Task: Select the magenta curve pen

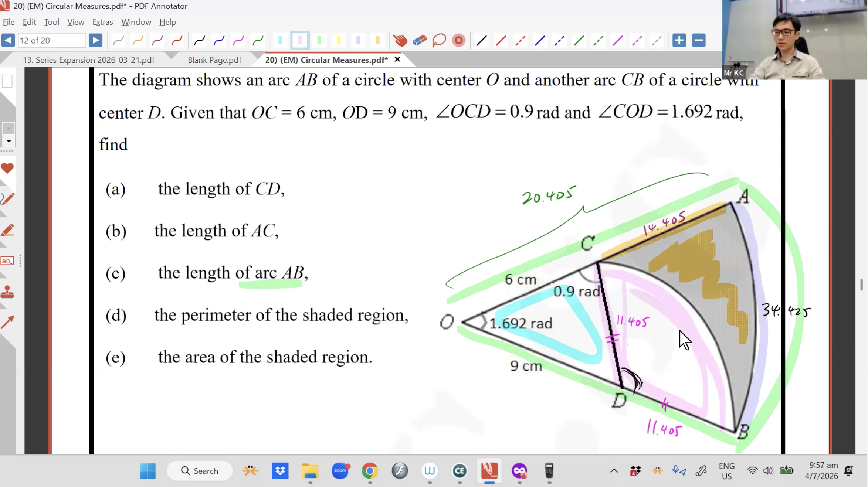Action: point(239,40)
